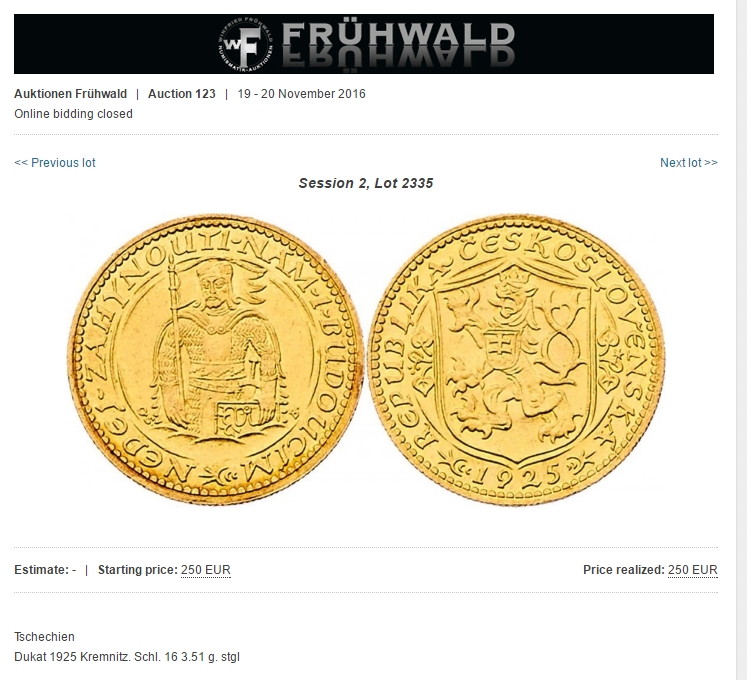Click the Price realized 250 EUR value

click(x=693, y=570)
